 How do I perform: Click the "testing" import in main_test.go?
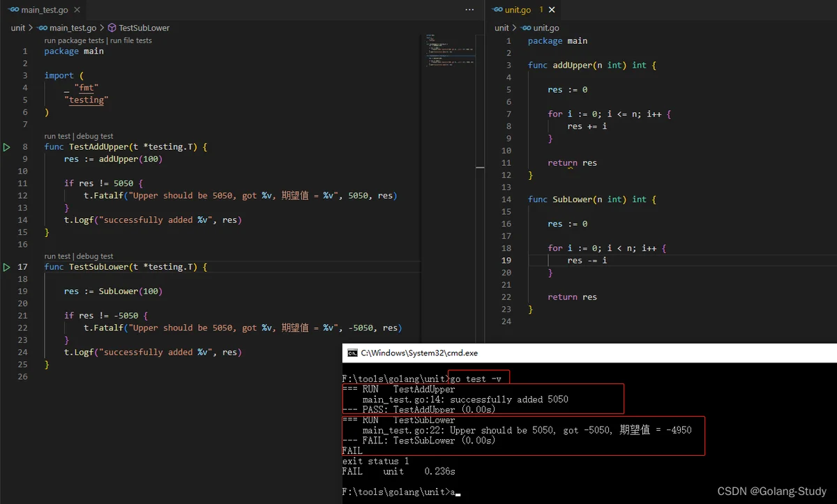86,100
